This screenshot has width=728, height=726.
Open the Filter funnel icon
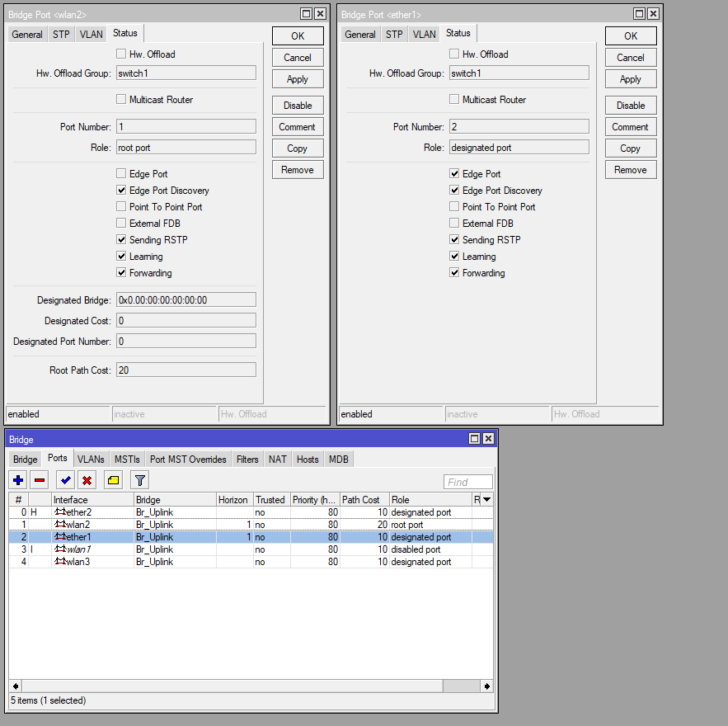click(140, 480)
